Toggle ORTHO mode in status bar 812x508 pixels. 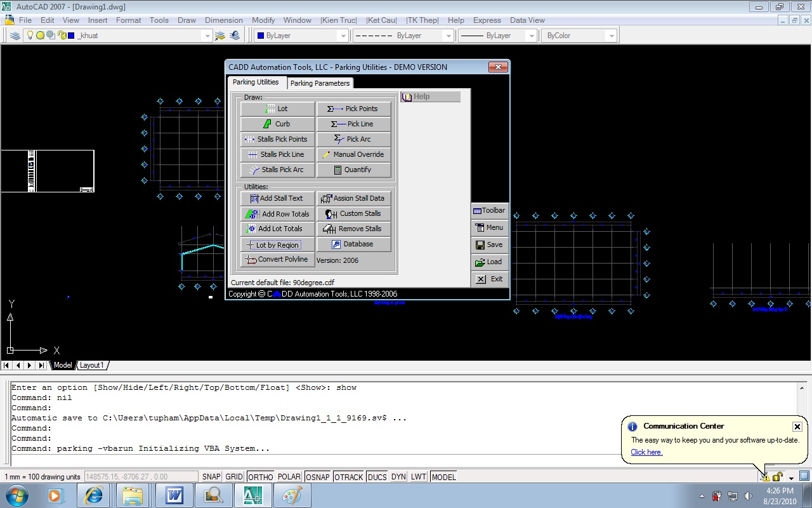(x=260, y=477)
